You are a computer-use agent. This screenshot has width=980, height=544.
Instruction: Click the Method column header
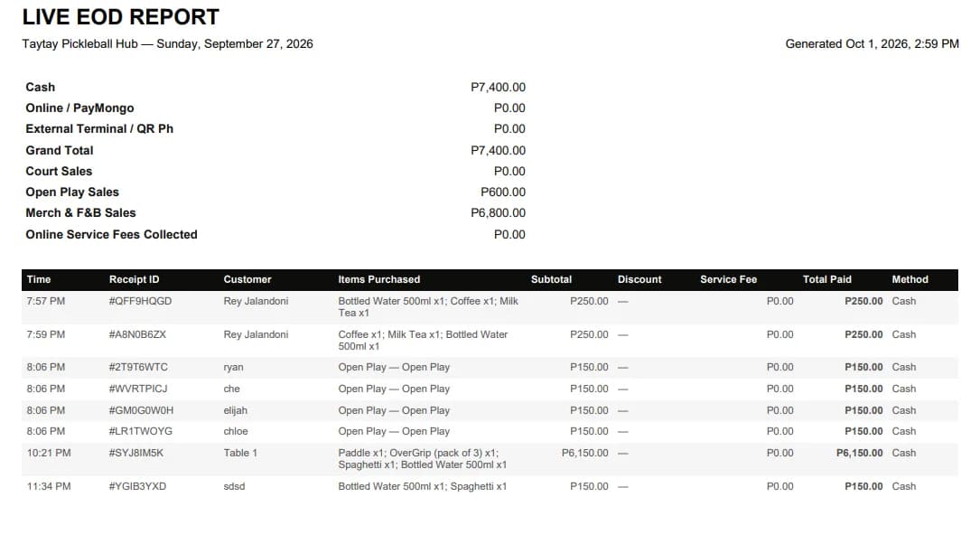910,279
